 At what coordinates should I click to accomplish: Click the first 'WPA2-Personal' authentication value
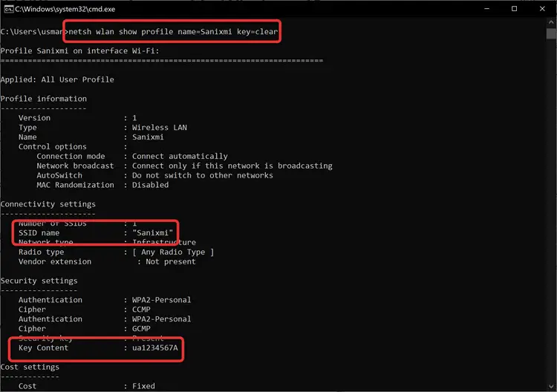[x=162, y=300]
